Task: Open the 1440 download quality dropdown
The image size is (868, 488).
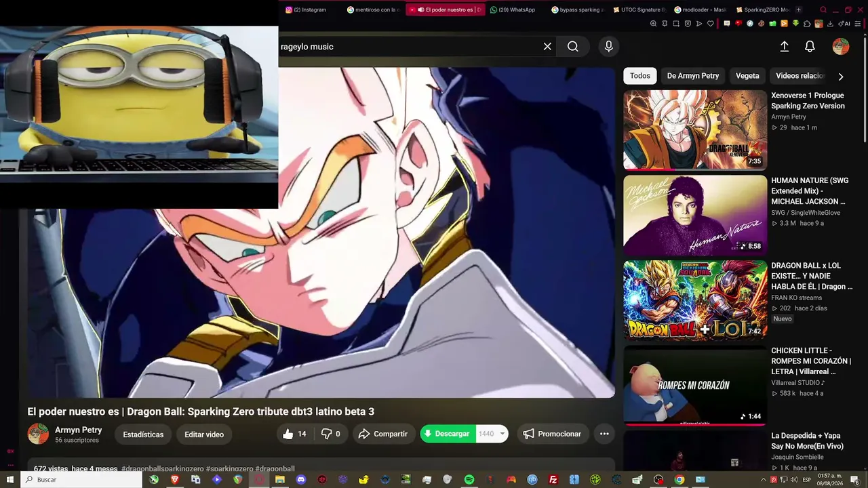Action: (492, 434)
